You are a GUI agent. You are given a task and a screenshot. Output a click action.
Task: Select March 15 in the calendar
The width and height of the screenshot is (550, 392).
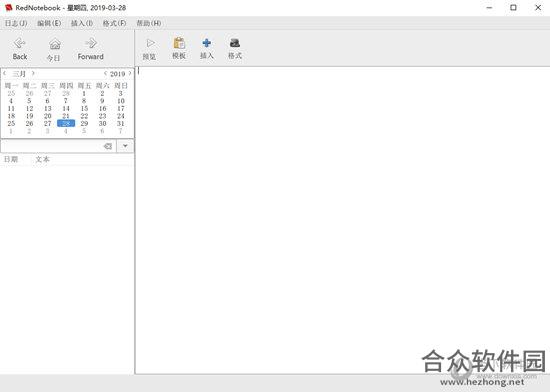pyautogui.click(x=84, y=108)
